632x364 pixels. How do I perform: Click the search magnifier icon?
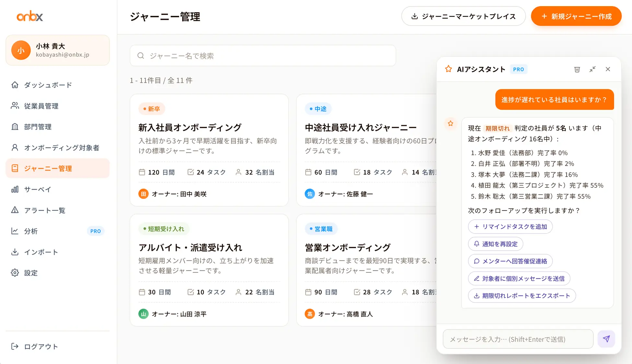click(141, 56)
